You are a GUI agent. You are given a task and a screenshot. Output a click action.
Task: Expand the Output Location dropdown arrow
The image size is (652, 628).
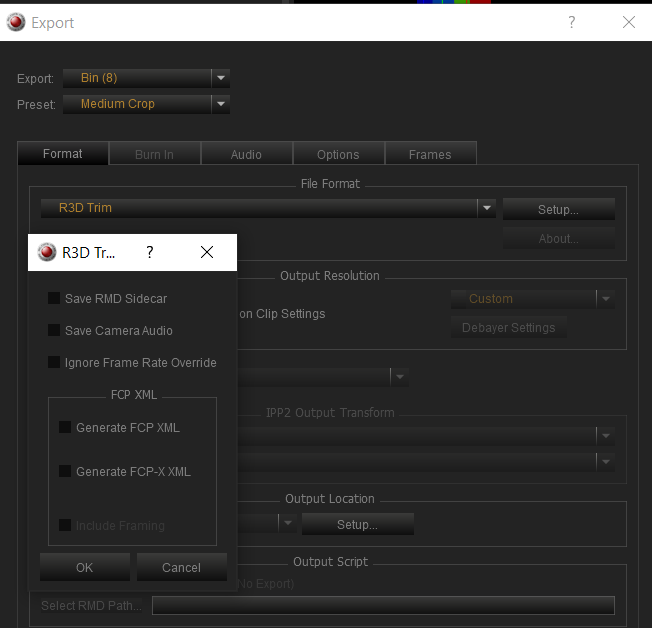[288, 523]
